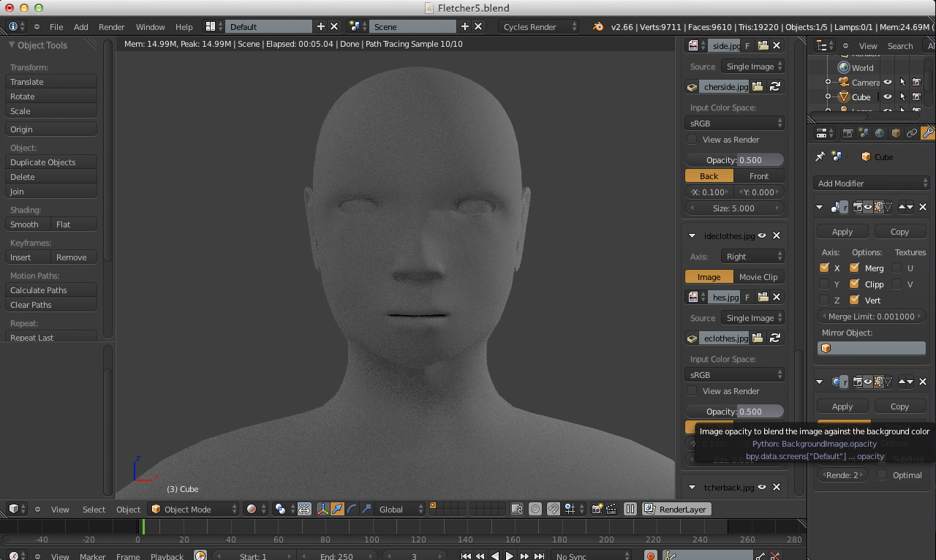Click Calculate Paths button
936x560 pixels.
(x=51, y=290)
